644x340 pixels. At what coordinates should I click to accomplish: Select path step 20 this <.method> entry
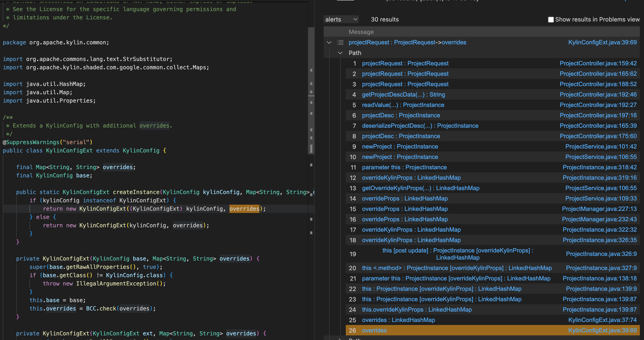[x=457, y=268]
